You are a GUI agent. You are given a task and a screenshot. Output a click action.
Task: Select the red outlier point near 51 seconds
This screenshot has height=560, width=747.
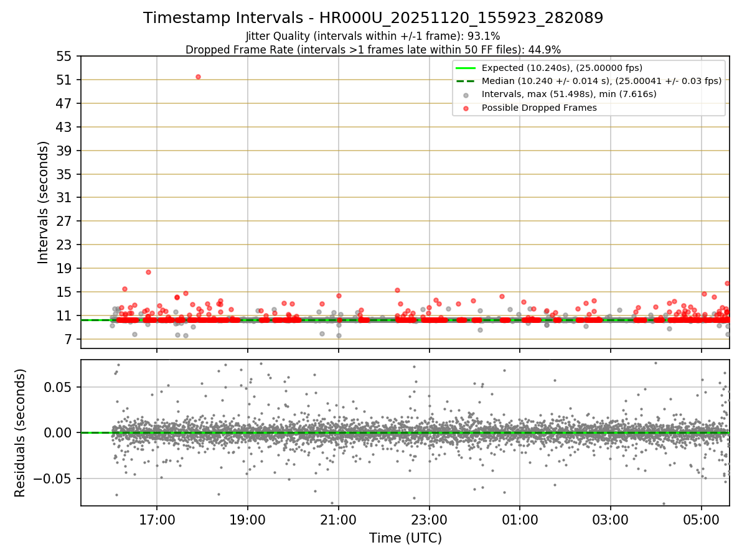click(x=198, y=77)
